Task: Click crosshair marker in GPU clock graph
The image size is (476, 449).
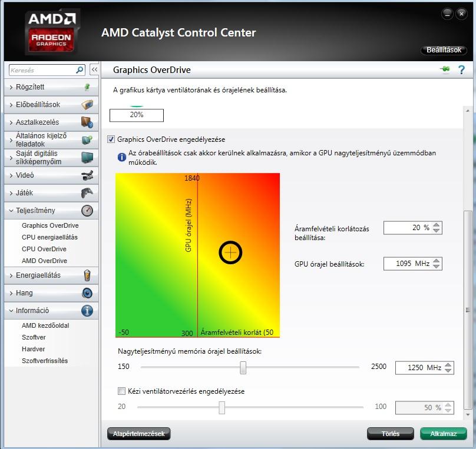Action: pyautogui.click(x=230, y=252)
